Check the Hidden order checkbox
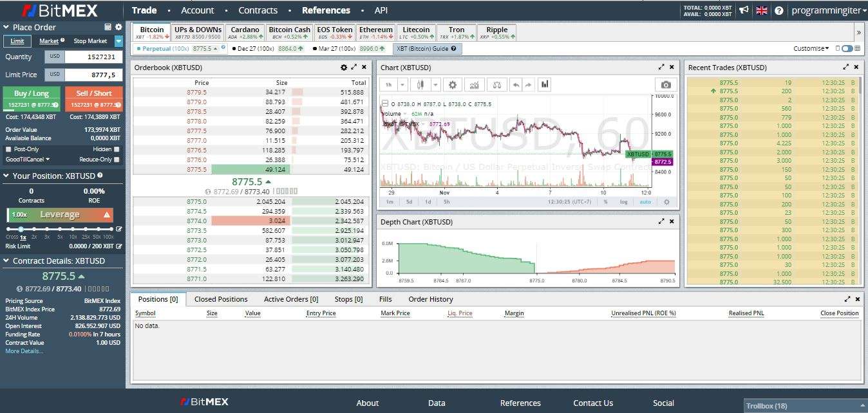This screenshot has height=413, width=868. [117, 149]
